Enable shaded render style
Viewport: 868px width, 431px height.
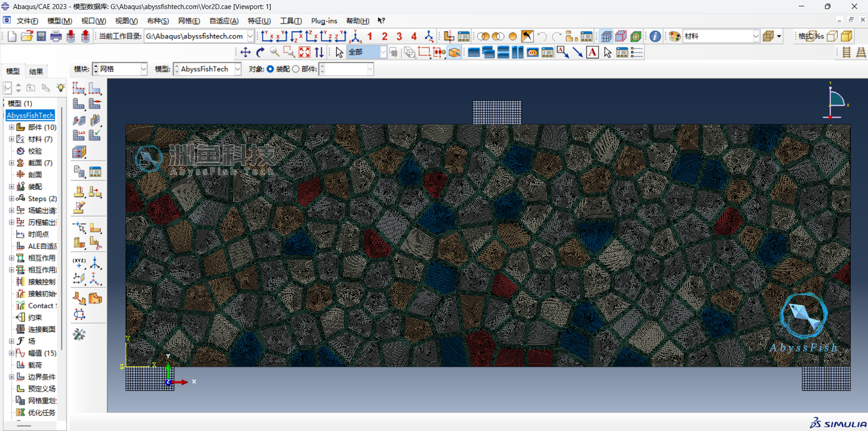coord(847,36)
